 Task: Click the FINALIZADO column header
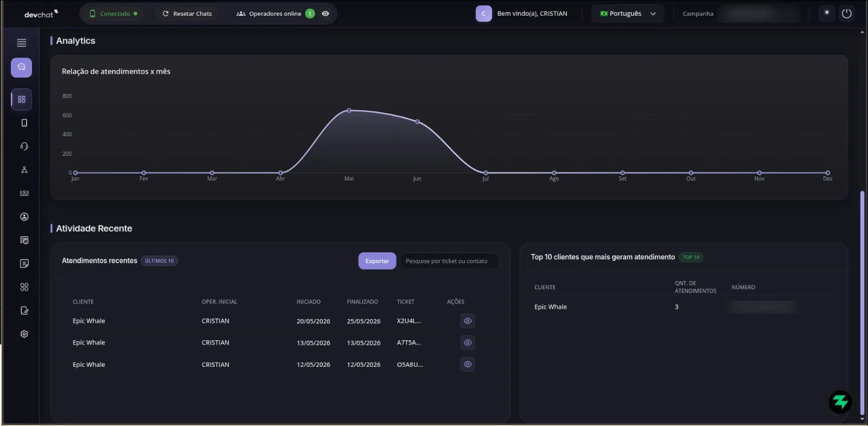point(362,302)
